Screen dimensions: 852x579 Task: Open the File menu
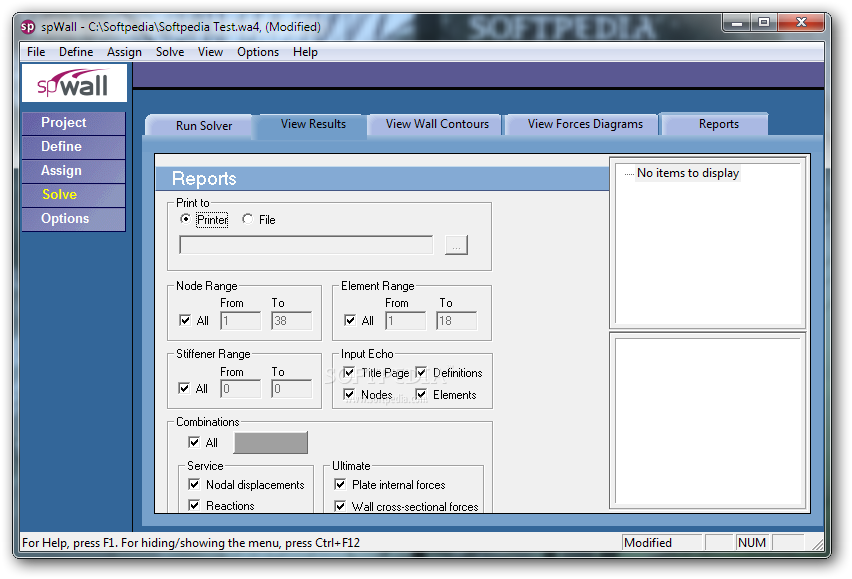tap(36, 52)
